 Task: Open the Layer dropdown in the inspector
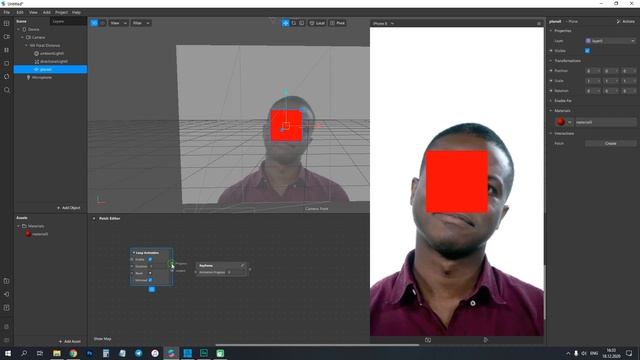pos(611,41)
